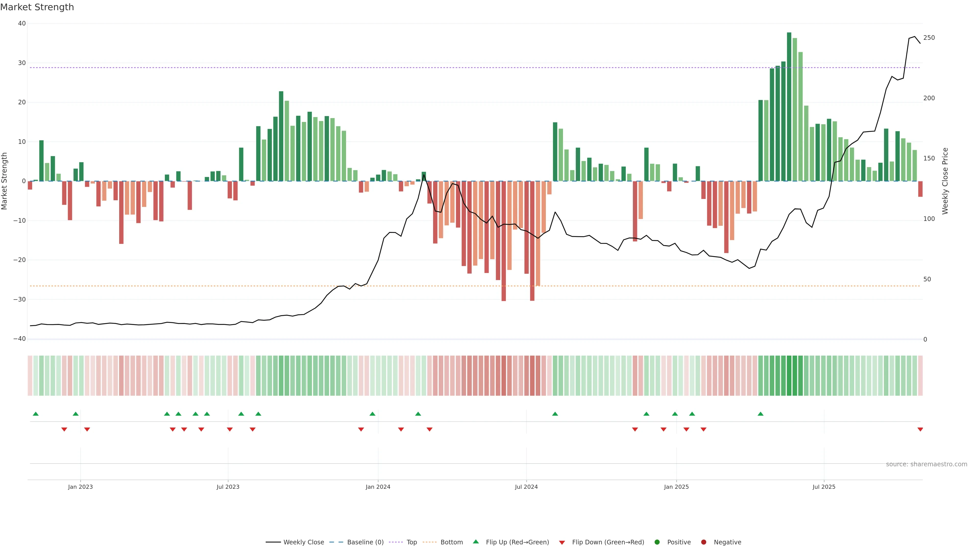
Task: Click the Positive green circle legend marker
Action: (x=657, y=542)
